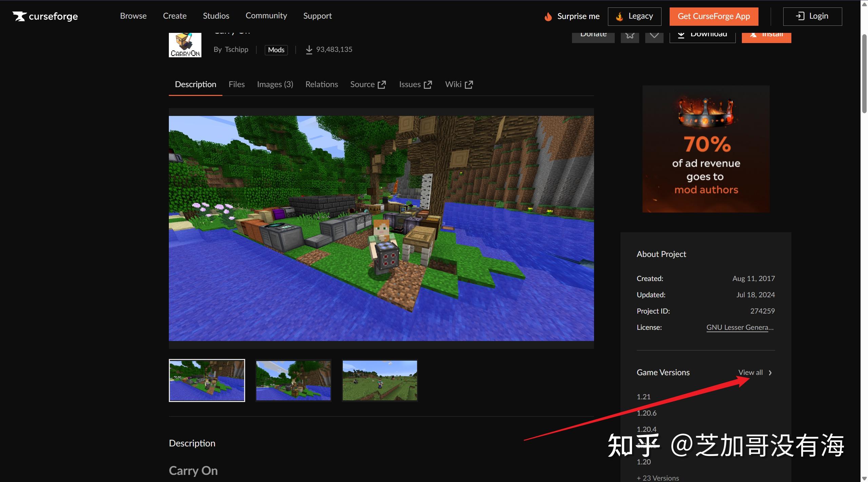Open the Studios menu
The height and width of the screenshot is (482, 868).
216,16
